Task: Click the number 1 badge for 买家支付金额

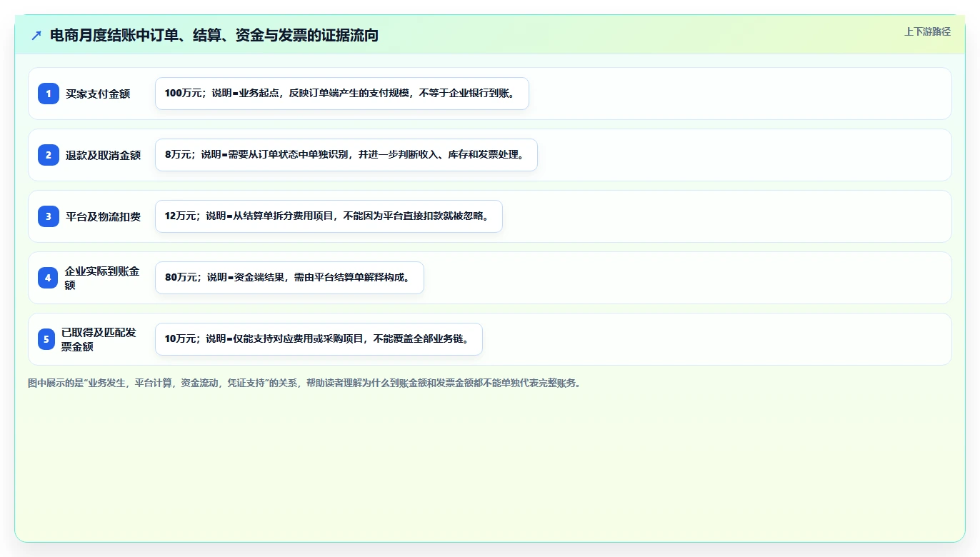Action: coord(49,94)
